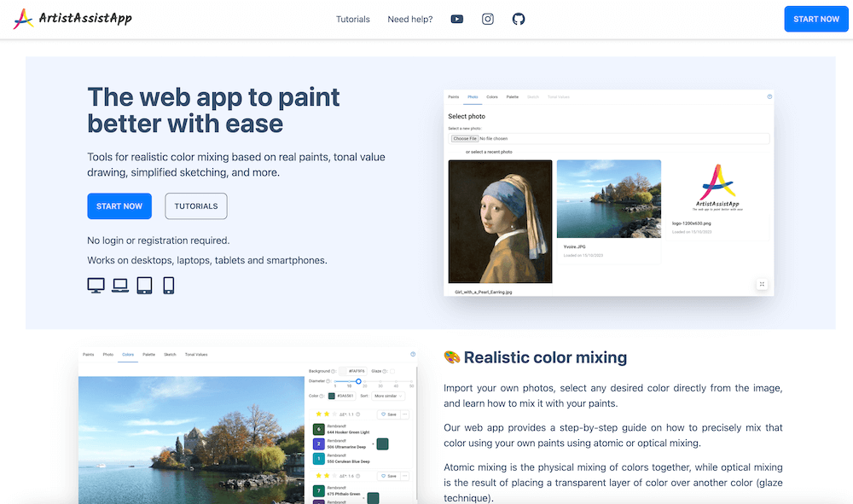Open ArtistAssistApp's YouTube channel icon
The height and width of the screenshot is (504, 853).
[457, 18]
